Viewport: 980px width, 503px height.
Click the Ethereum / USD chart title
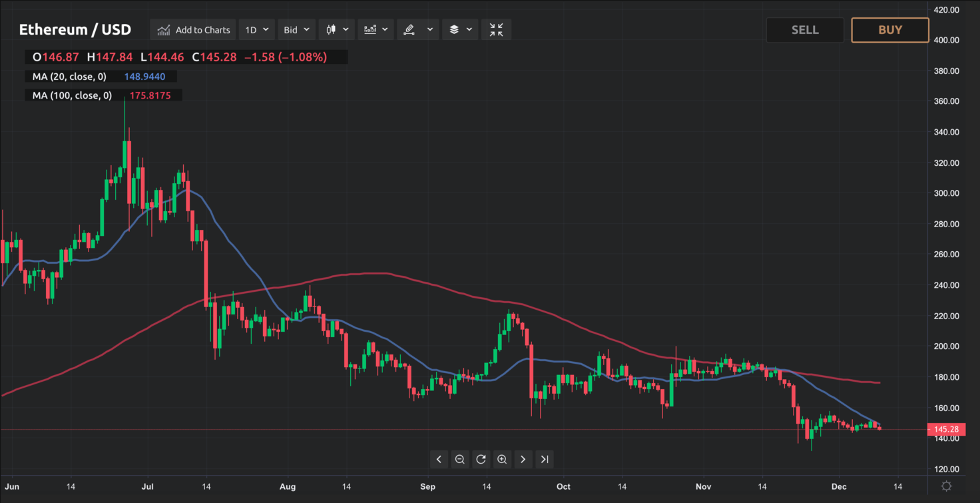[x=75, y=29]
